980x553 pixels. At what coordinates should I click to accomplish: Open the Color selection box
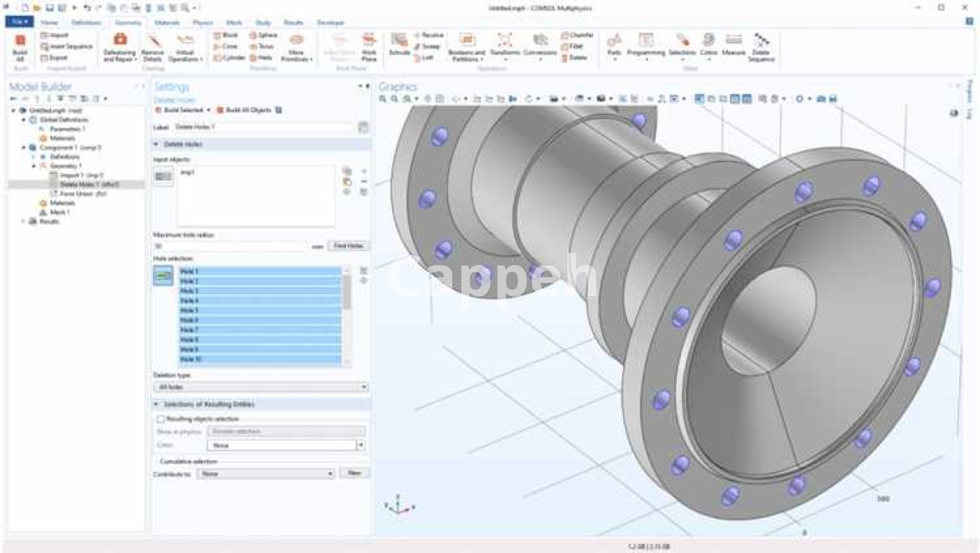(286, 445)
